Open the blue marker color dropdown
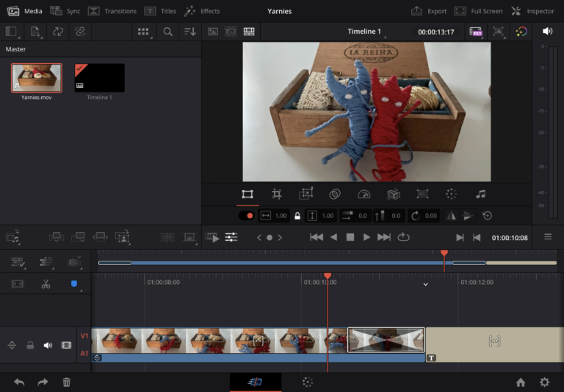Image resolution: width=564 pixels, height=392 pixels. (75, 284)
